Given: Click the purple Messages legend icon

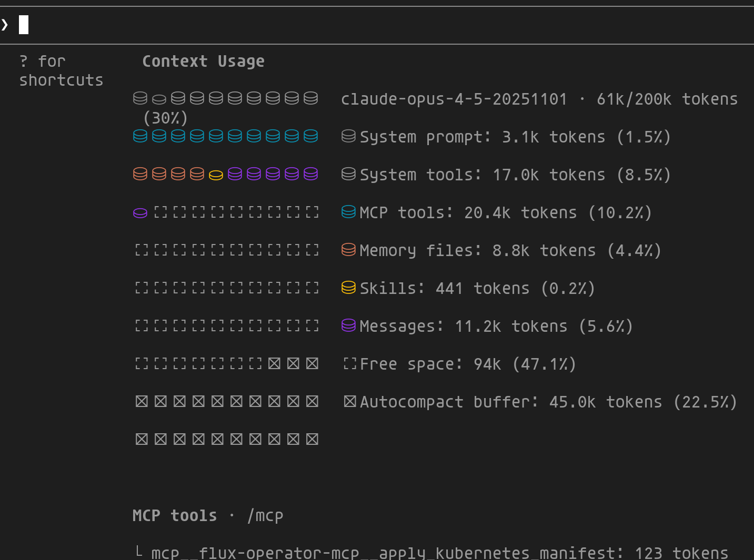Looking at the screenshot, I should point(348,325).
